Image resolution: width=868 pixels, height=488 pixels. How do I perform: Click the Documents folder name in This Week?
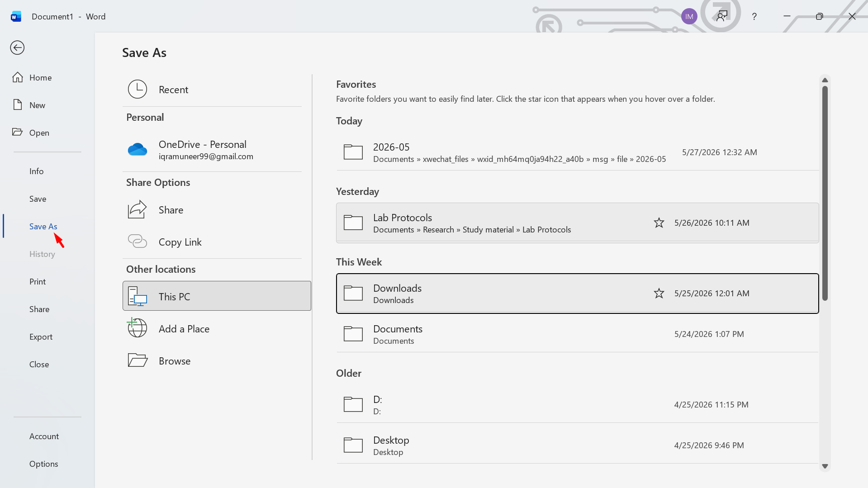click(398, 329)
